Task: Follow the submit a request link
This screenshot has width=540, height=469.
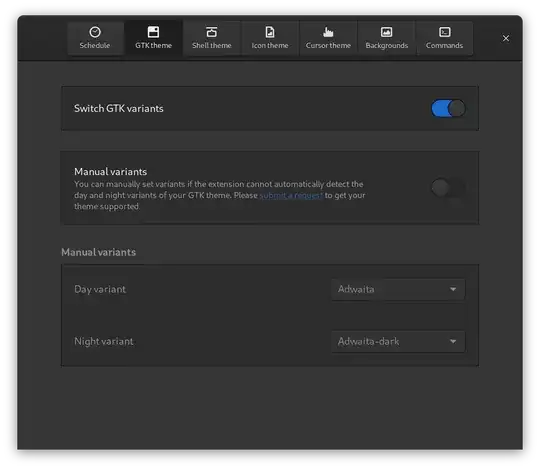Action: 291,195
